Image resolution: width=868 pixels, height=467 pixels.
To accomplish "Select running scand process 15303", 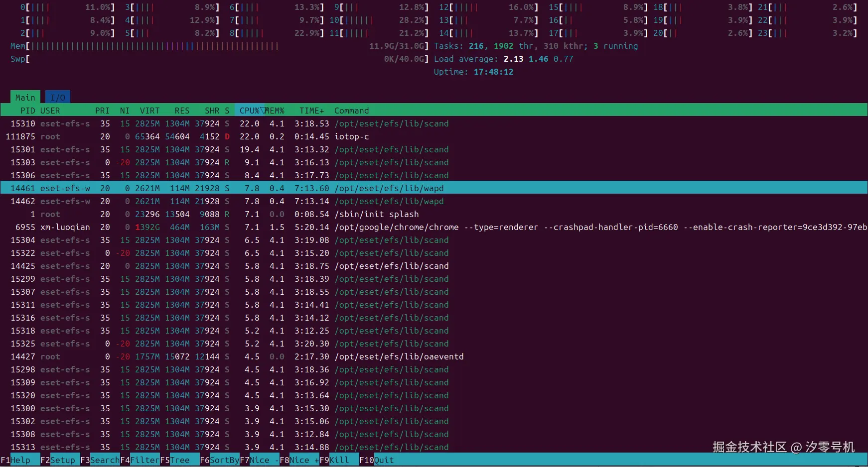I will [x=434, y=162].
